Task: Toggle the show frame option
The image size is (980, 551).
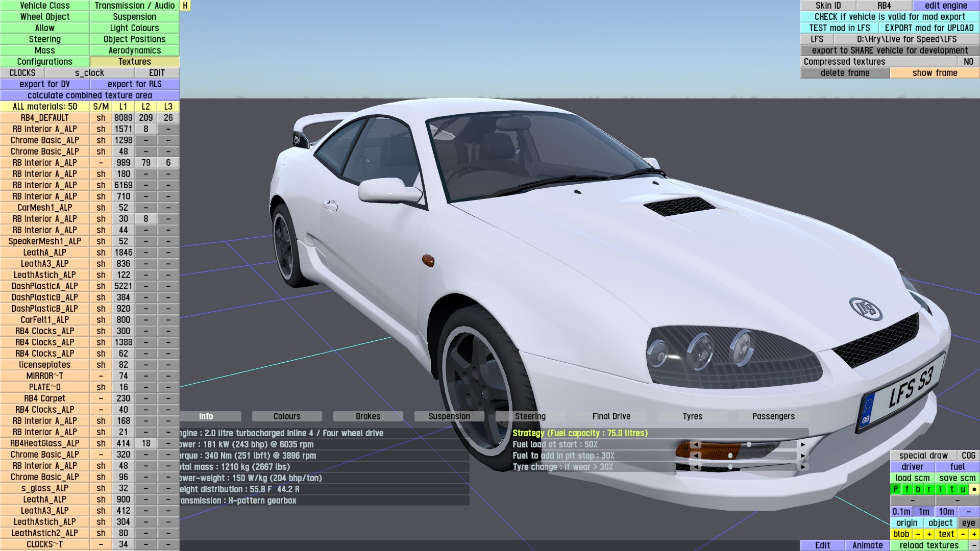Action: point(935,73)
